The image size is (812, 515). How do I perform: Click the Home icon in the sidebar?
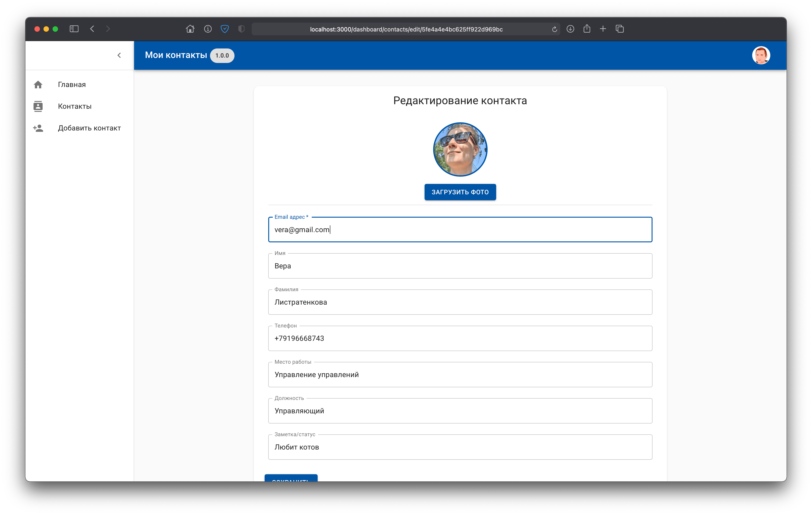tap(38, 85)
